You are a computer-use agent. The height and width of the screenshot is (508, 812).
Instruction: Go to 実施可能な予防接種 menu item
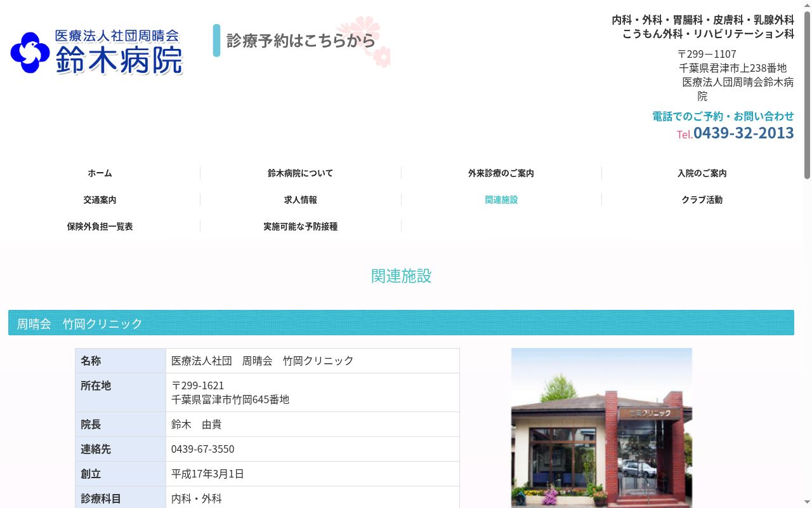tap(300, 226)
